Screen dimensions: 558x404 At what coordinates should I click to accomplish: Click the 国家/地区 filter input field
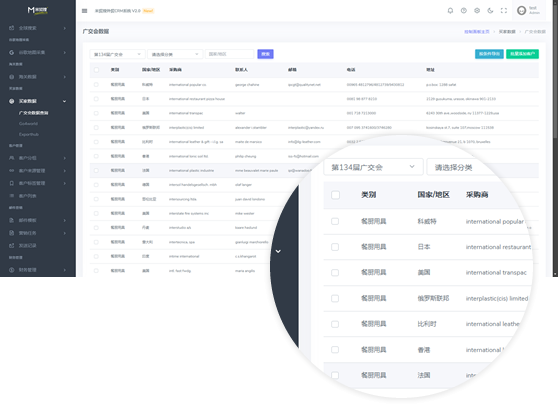click(230, 54)
